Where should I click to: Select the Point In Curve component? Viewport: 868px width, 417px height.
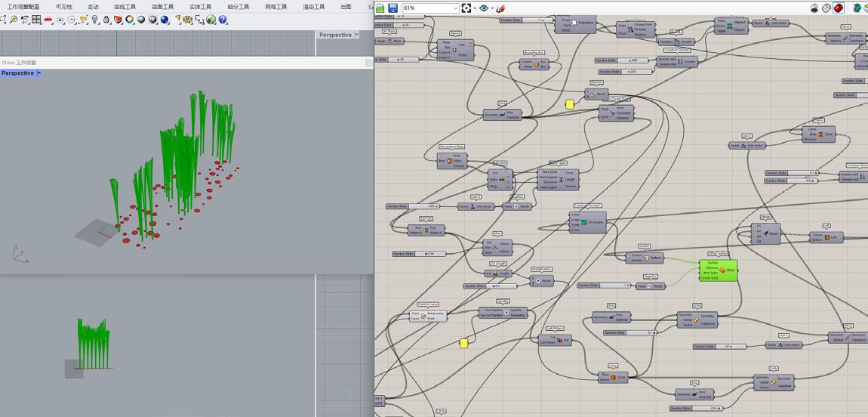click(x=427, y=316)
